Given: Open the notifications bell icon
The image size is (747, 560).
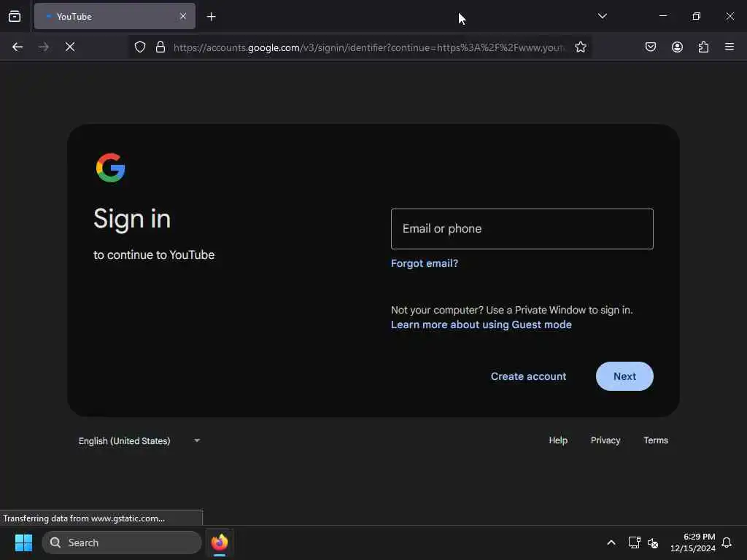Looking at the screenshot, I should coord(727,542).
